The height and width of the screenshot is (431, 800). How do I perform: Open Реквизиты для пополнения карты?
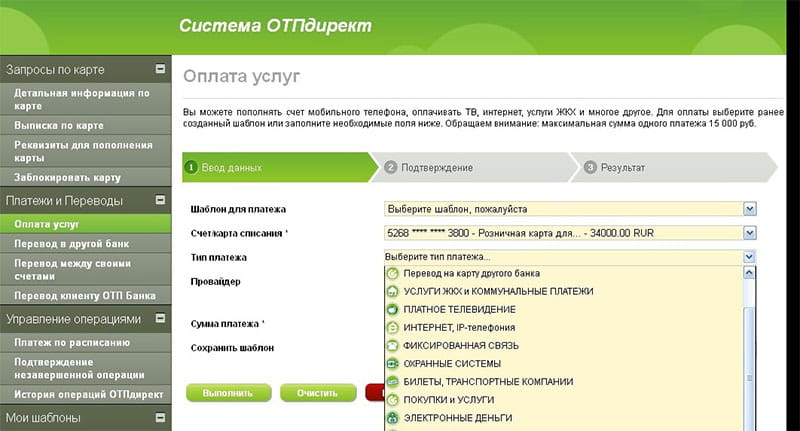coord(86,151)
